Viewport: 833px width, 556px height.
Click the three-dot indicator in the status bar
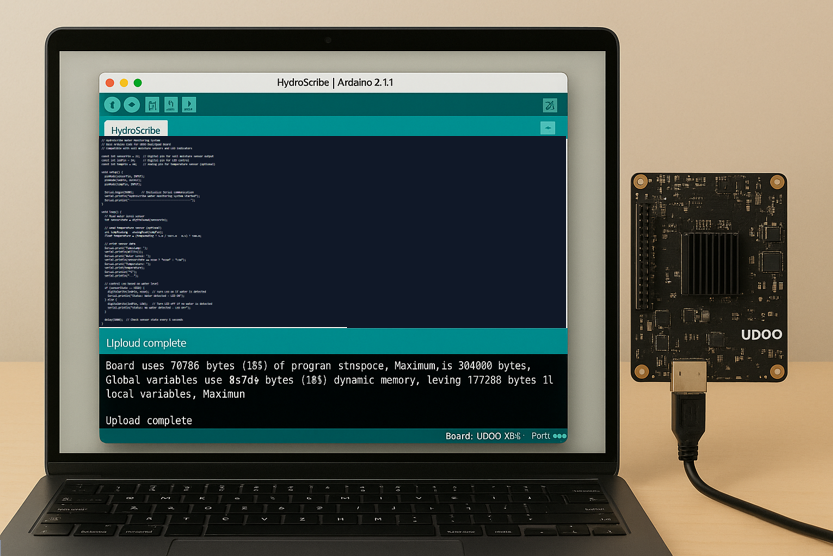pyautogui.click(x=560, y=436)
